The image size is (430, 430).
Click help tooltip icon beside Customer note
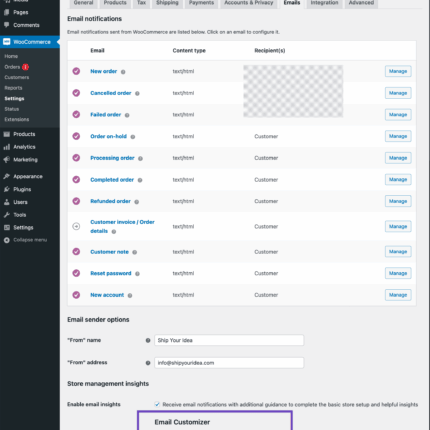135,252
